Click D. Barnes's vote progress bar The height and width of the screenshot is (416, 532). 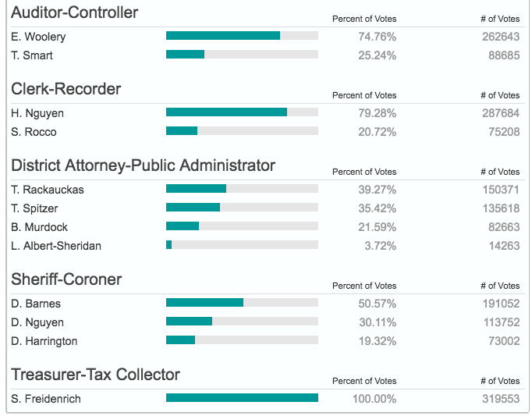[242, 303]
